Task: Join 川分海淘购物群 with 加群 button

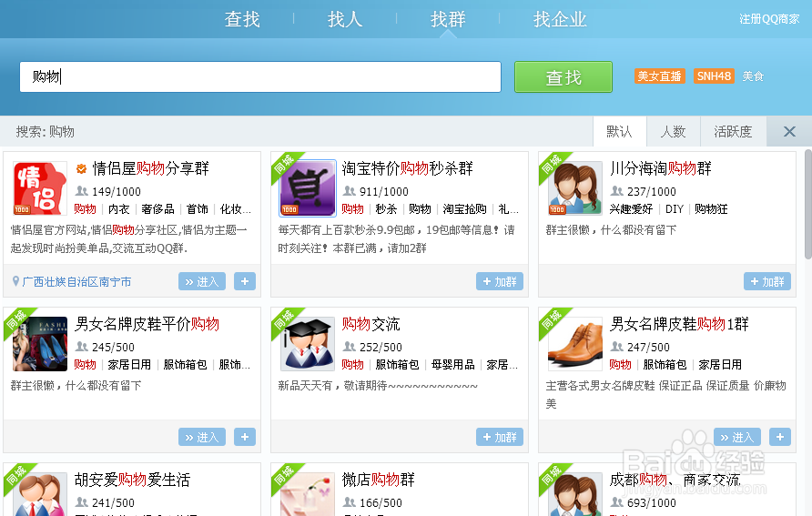Action: (767, 281)
